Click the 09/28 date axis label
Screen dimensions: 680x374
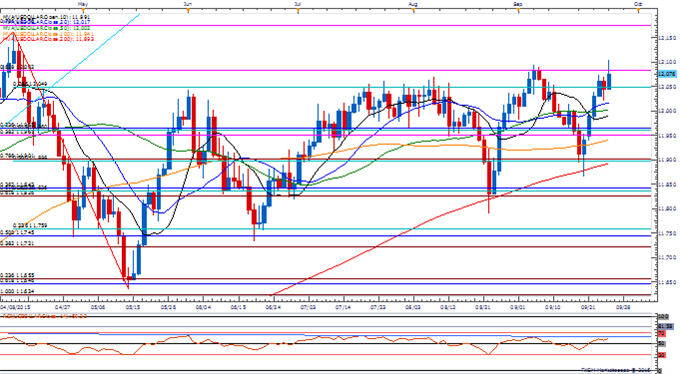[624, 306]
